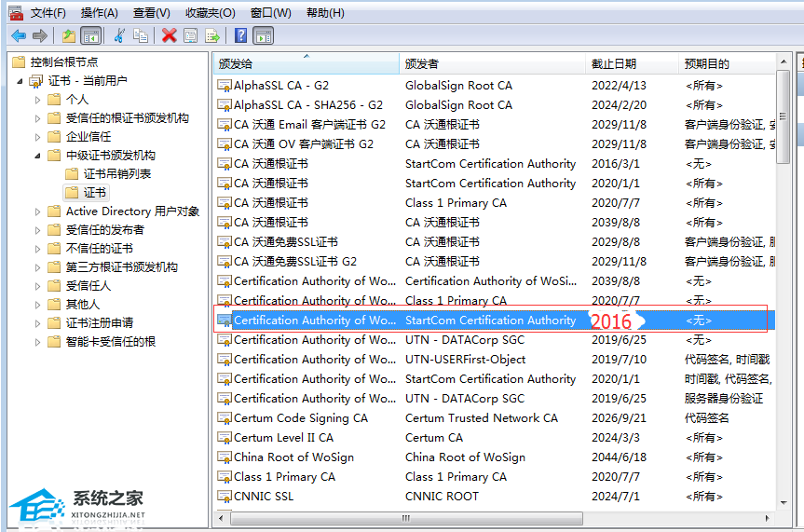Click the Cut scissors toolbar icon
Image resolution: width=804 pixels, height=532 pixels.
[x=119, y=36]
